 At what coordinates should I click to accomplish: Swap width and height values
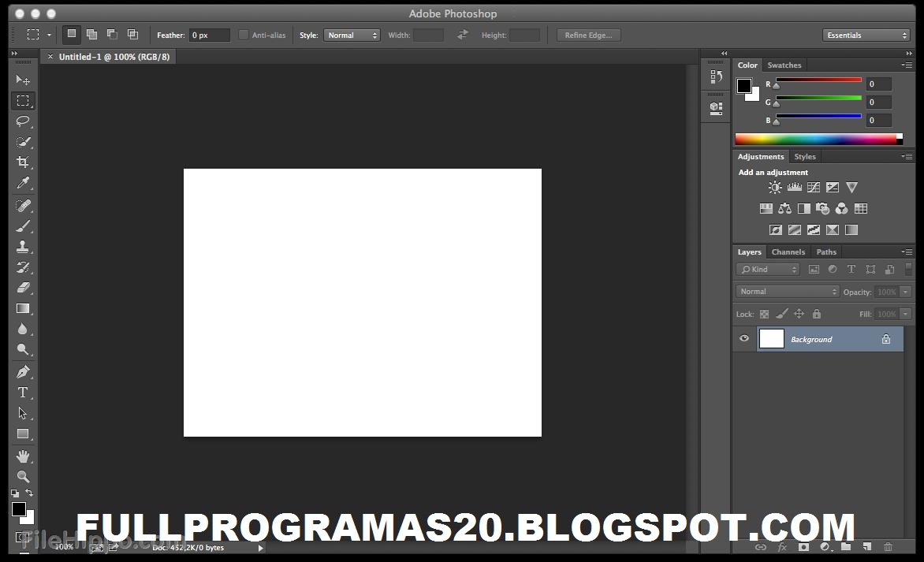463,35
